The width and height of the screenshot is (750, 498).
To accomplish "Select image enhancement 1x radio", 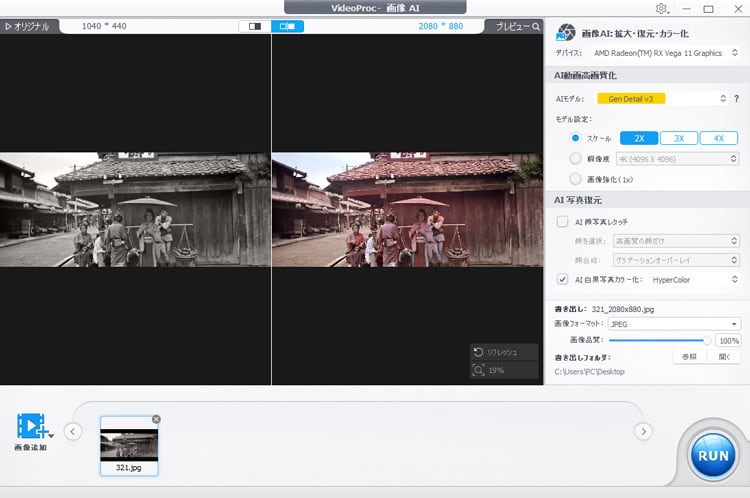I will point(575,179).
